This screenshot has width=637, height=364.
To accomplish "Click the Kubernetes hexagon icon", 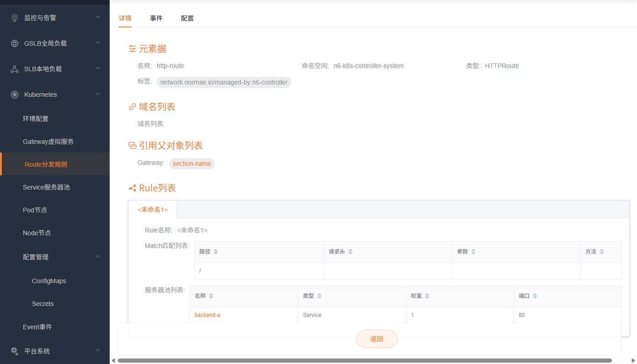I will (x=15, y=95).
